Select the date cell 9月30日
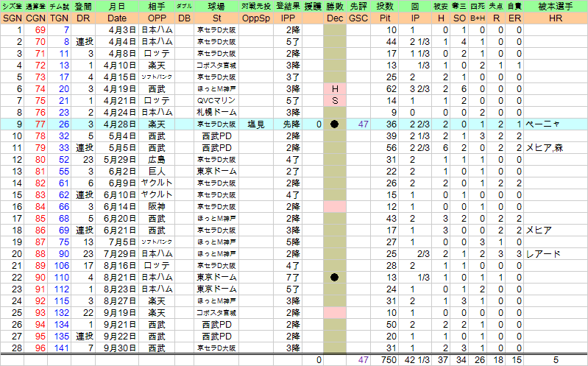Viewport: 588px width, 366px height. (118, 348)
